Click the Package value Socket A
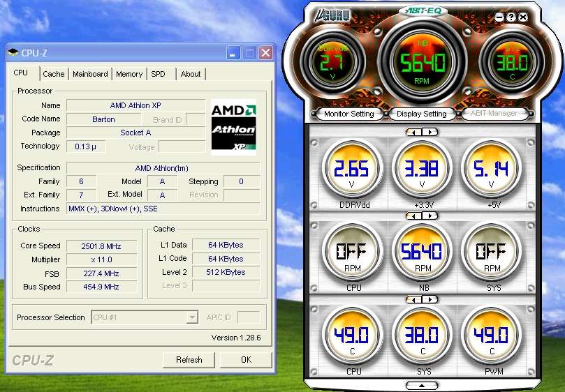The height and width of the screenshot is (392, 565). coord(135,133)
